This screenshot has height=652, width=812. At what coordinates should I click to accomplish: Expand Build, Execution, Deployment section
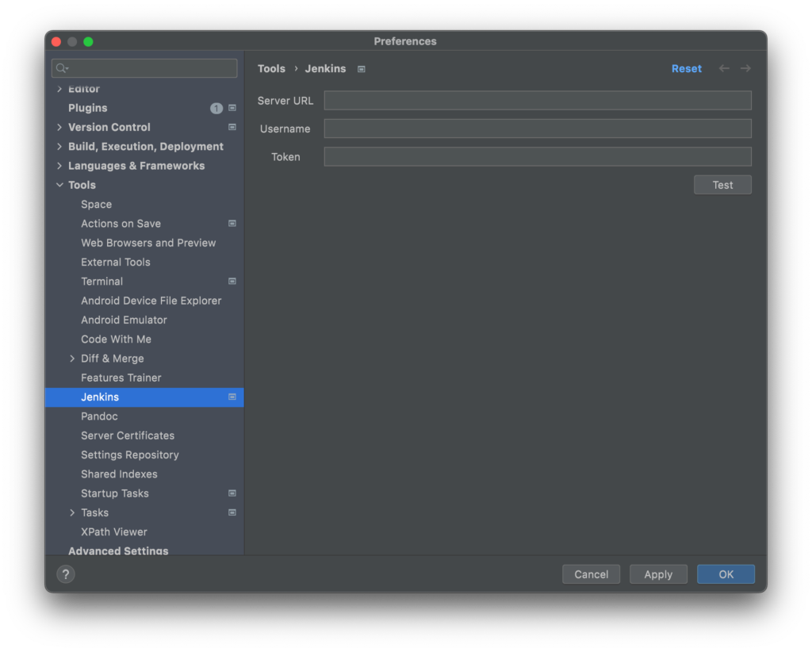(x=59, y=147)
